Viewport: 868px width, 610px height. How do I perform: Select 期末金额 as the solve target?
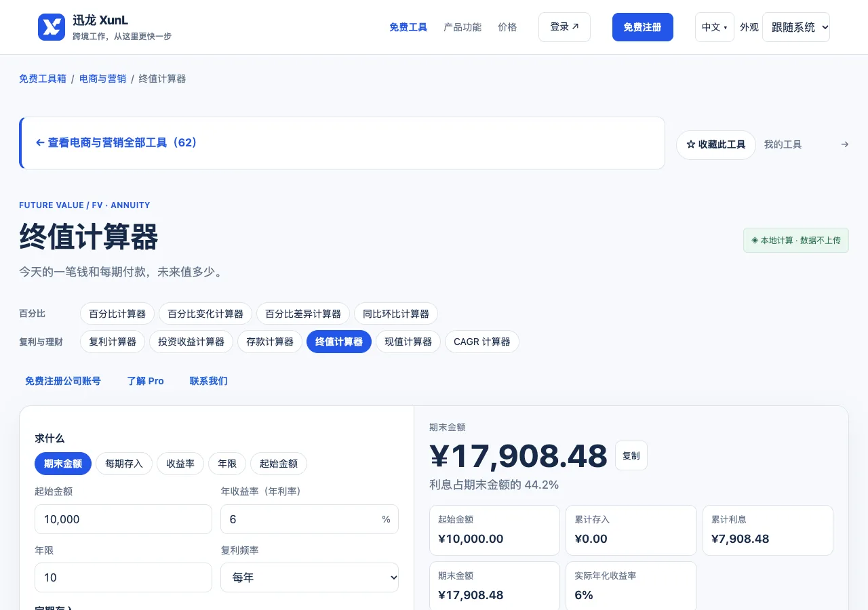[x=63, y=464]
